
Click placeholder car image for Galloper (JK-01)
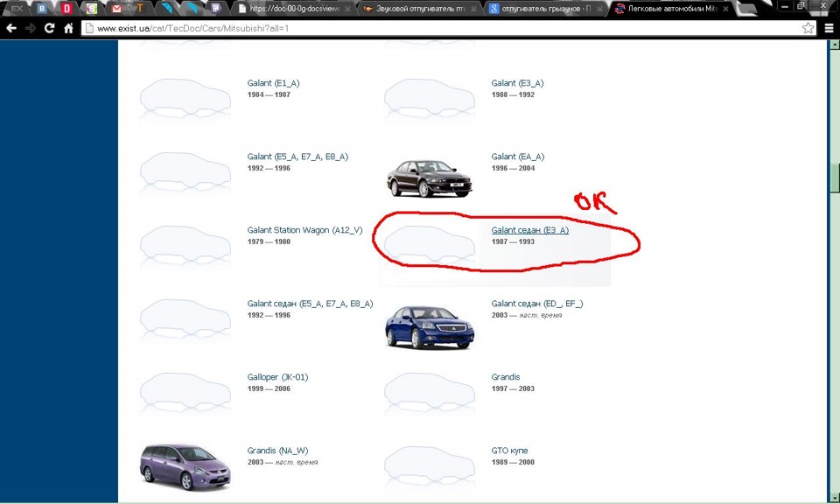[x=185, y=392]
